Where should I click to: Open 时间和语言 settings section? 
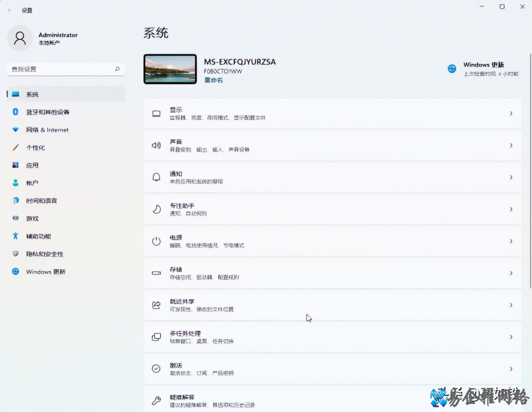click(41, 201)
